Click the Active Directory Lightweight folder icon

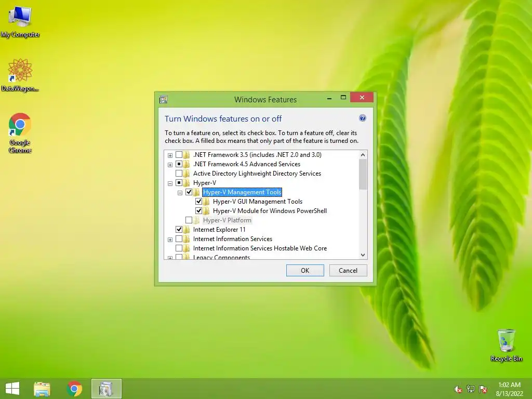[x=187, y=174]
